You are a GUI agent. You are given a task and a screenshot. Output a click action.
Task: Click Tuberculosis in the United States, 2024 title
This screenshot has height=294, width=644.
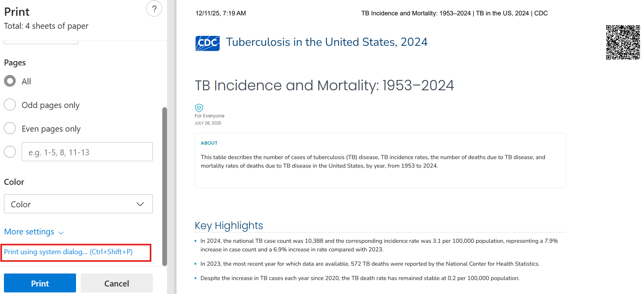(x=327, y=42)
